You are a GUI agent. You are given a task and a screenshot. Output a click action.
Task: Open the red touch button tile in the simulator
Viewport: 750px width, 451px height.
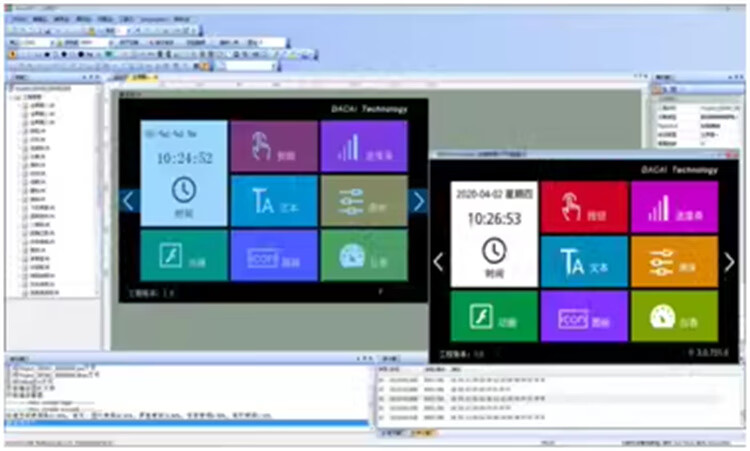click(584, 207)
